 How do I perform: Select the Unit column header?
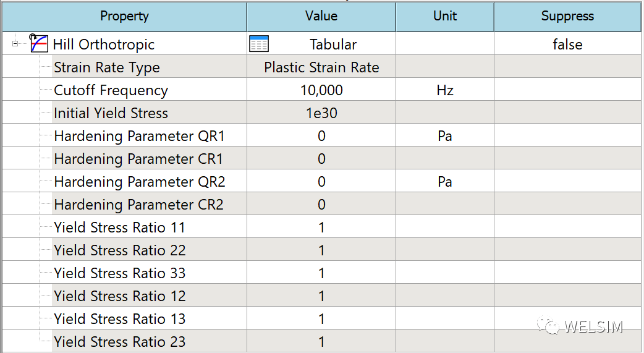point(445,16)
